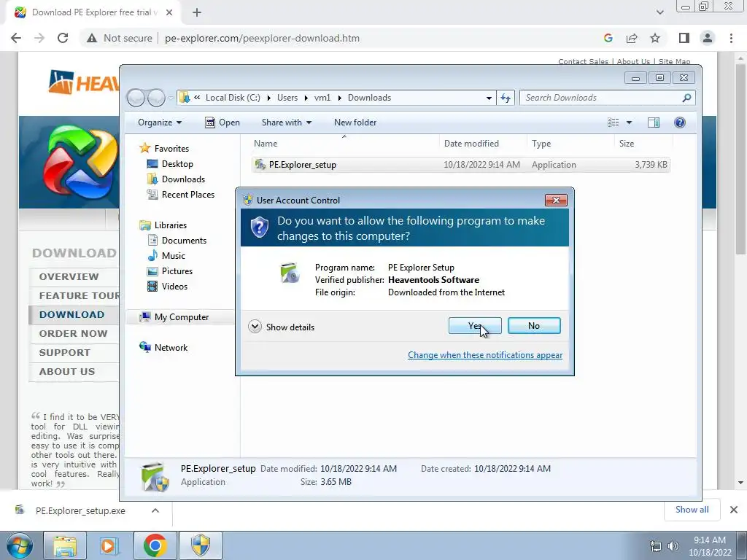Image resolution: width=747 pixels, height=560 pixels.
Task: Open ORDER NOW in website sidebar
Action: (x=74, y=334)
